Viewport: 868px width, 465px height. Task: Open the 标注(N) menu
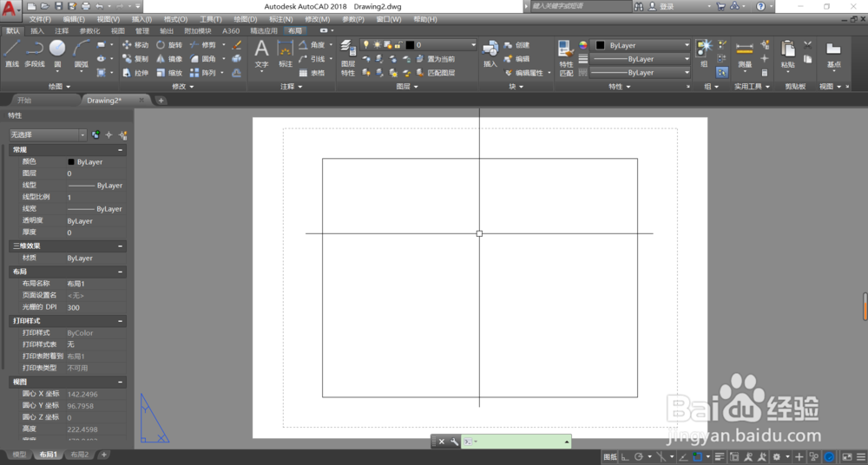point(281,19)
